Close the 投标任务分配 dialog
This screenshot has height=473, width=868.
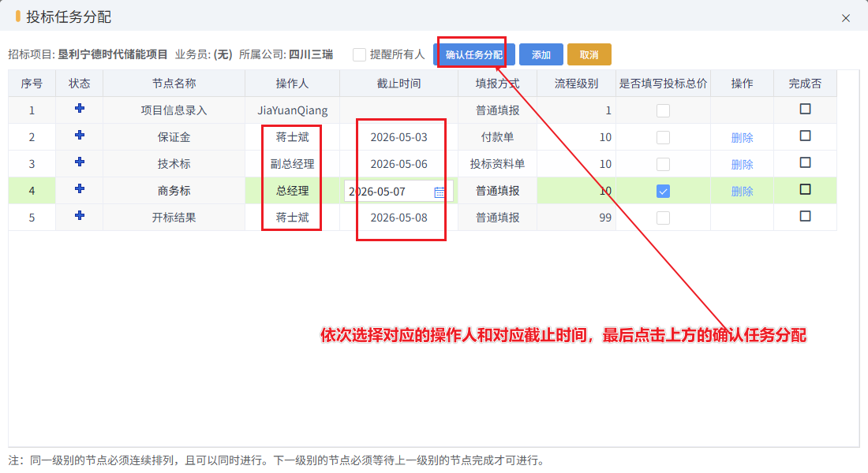point(845,18)
